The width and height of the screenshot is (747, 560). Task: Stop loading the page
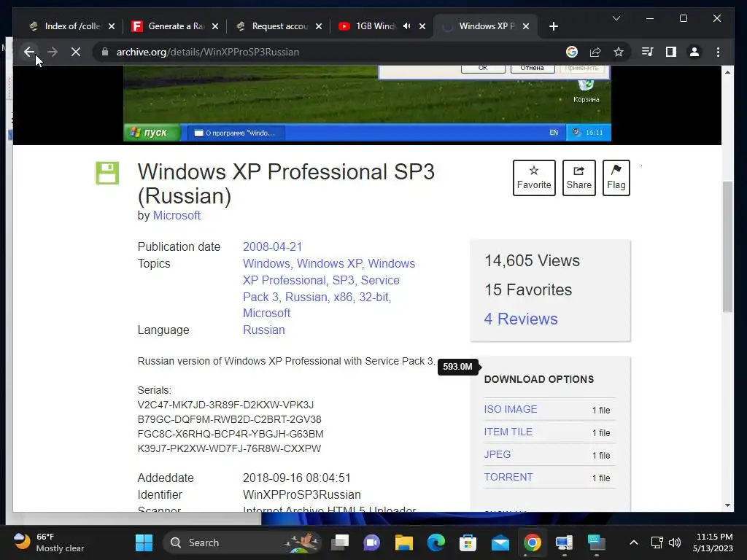pyautogui.click(x=76, y=52)
